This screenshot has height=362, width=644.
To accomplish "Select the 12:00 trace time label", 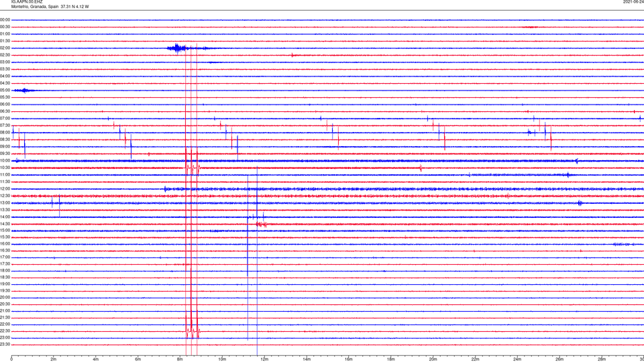I will tap(5, 189).
